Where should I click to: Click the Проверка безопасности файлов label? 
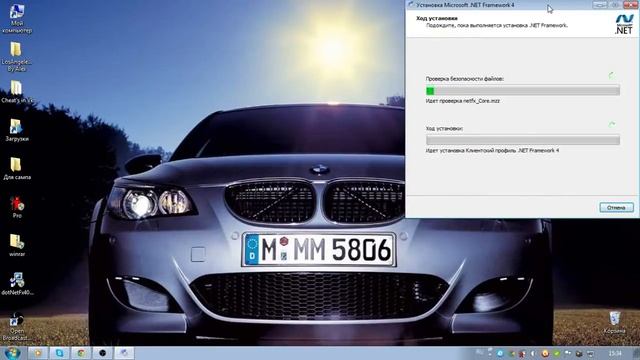[x=464, y=79]
